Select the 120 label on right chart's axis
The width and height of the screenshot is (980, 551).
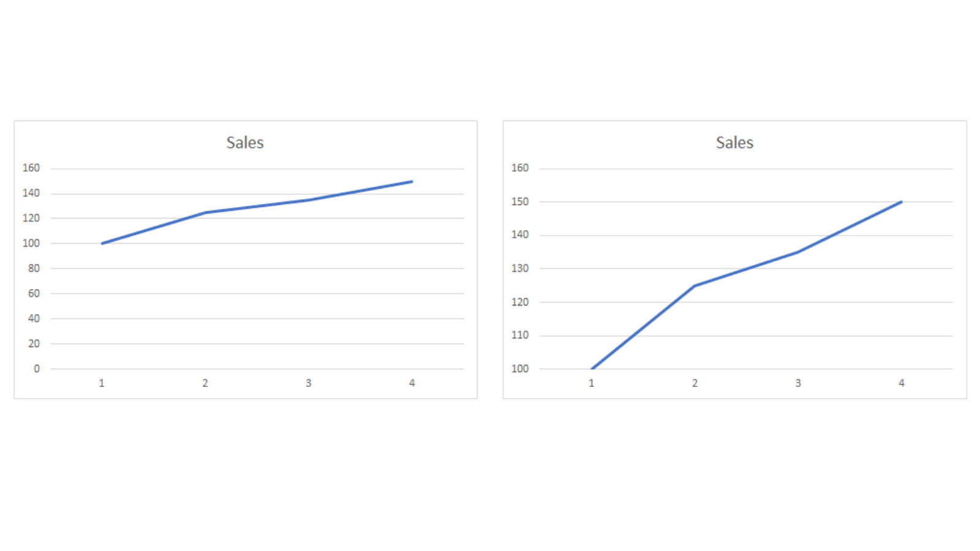[x=520, y=302]
